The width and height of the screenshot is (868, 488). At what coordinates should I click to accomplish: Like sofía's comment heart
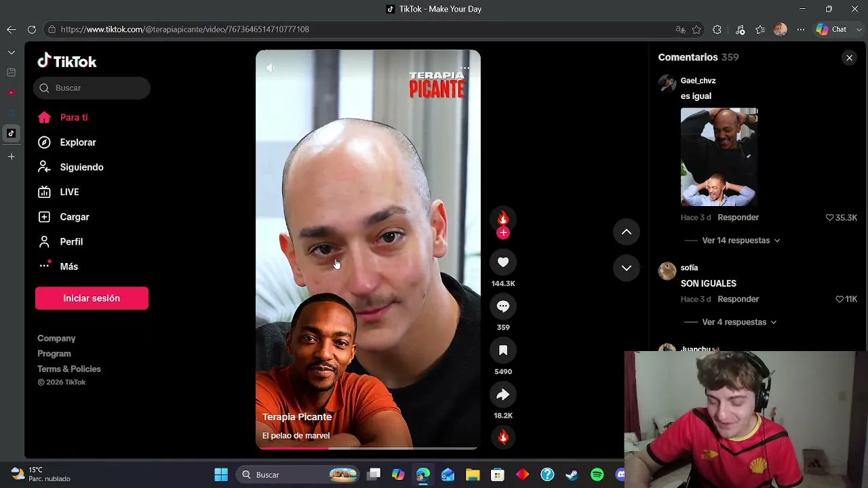pos(840,299)
